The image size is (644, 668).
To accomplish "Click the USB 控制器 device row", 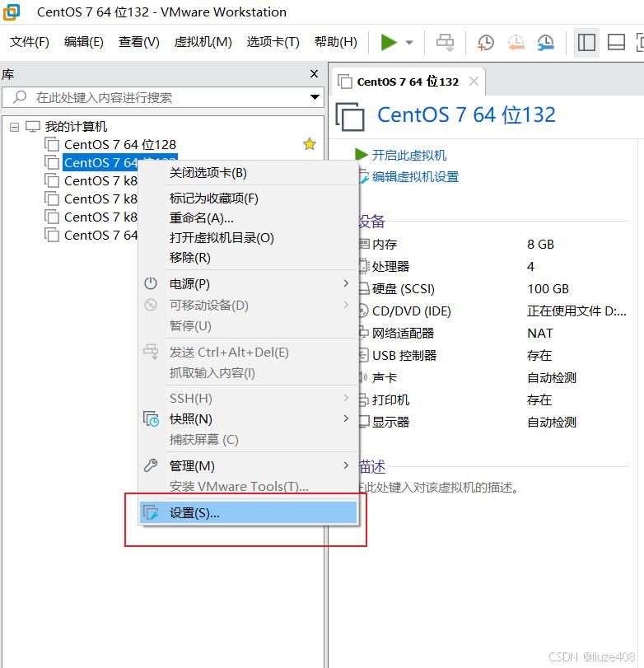I will [493, 356].
